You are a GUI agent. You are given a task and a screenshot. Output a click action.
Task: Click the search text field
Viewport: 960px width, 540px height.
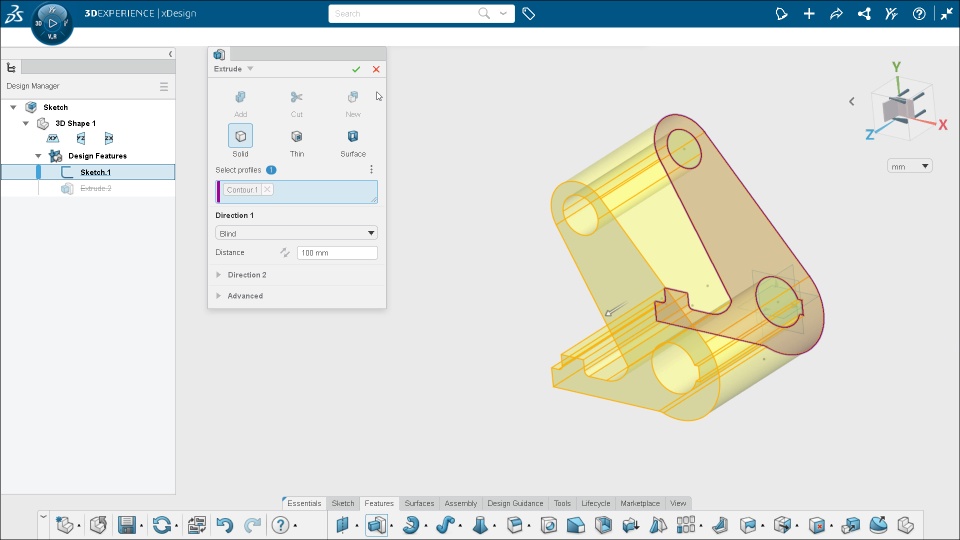coord(402,13)
